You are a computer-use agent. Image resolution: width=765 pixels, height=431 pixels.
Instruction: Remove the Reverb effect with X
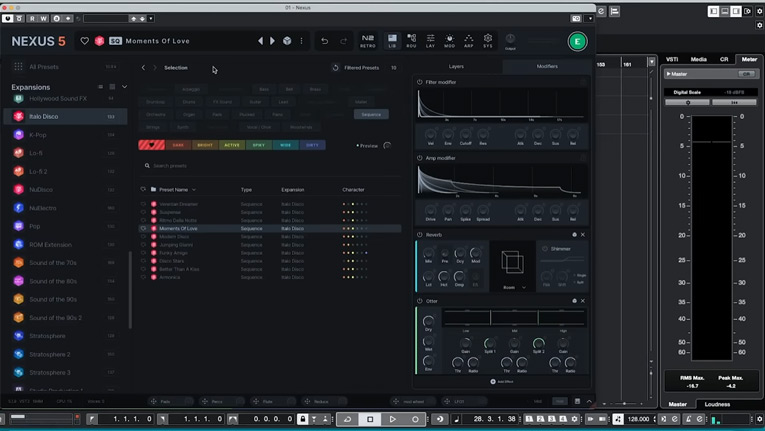(583, 235)
